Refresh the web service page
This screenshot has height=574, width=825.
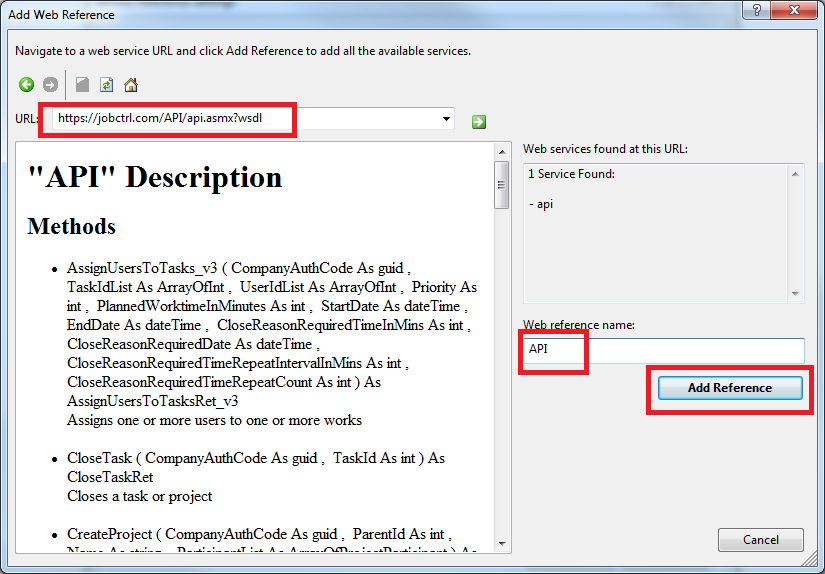pyautogui.click(x=107, y=85)
